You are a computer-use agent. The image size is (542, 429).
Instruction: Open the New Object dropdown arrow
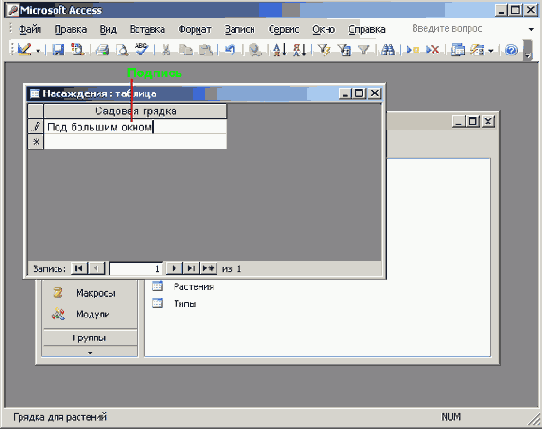pos(490,50)
